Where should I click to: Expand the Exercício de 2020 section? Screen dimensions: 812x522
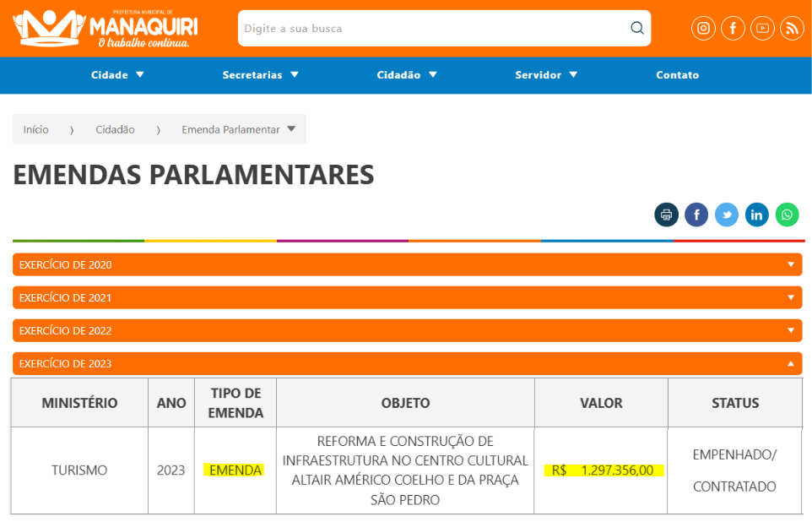click(x=407, y=264)
